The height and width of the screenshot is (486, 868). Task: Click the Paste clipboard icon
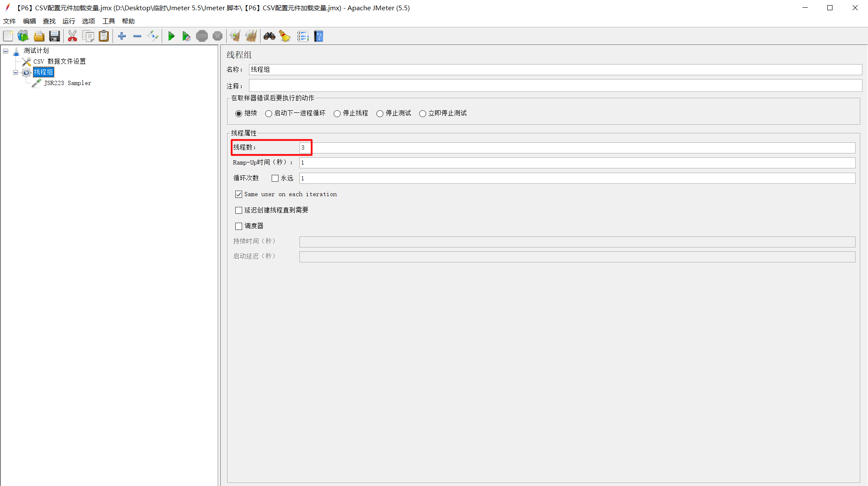tap(104, 36)
